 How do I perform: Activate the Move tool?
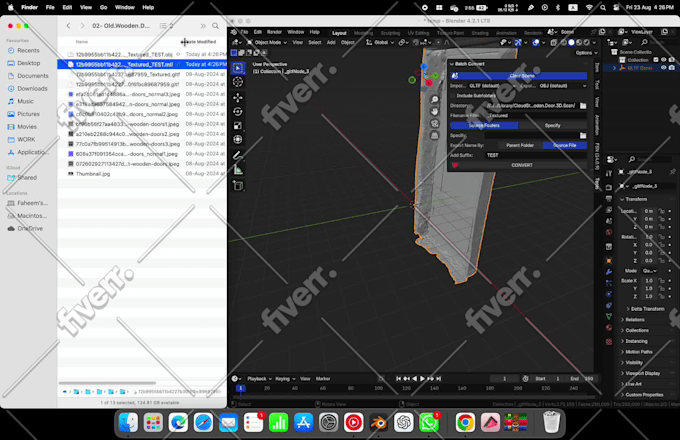click(238, 98)
